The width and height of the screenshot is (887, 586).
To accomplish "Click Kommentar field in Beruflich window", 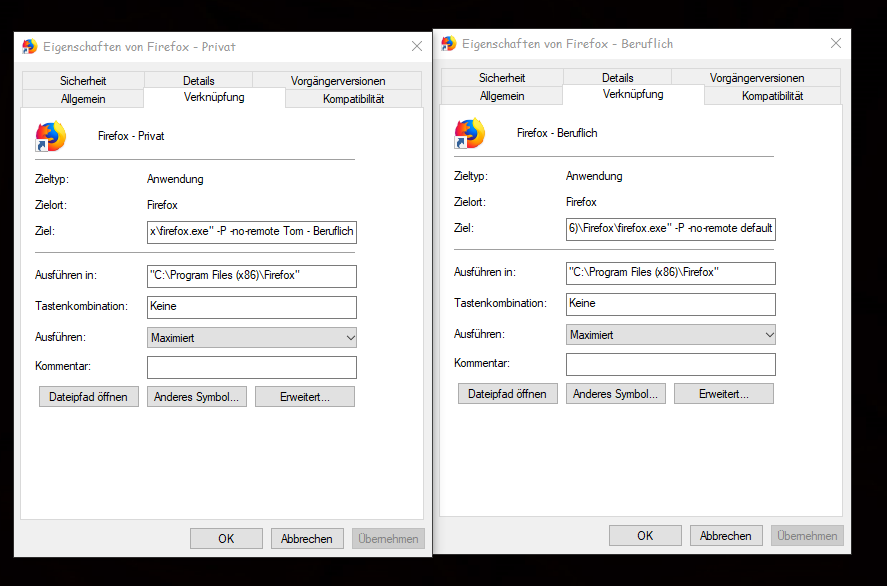I will coord(671,364).
